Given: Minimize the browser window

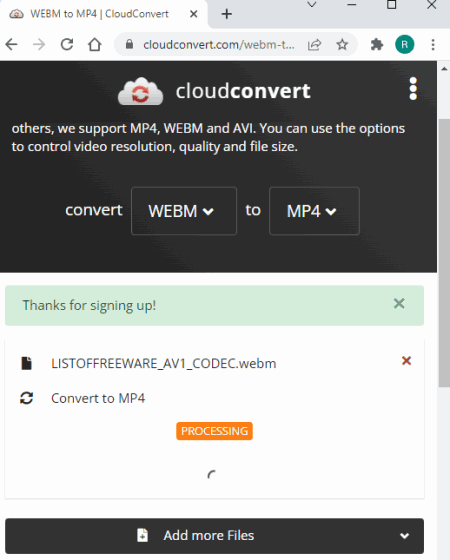Looking at the screenshot, I should (x=352, y=5).
